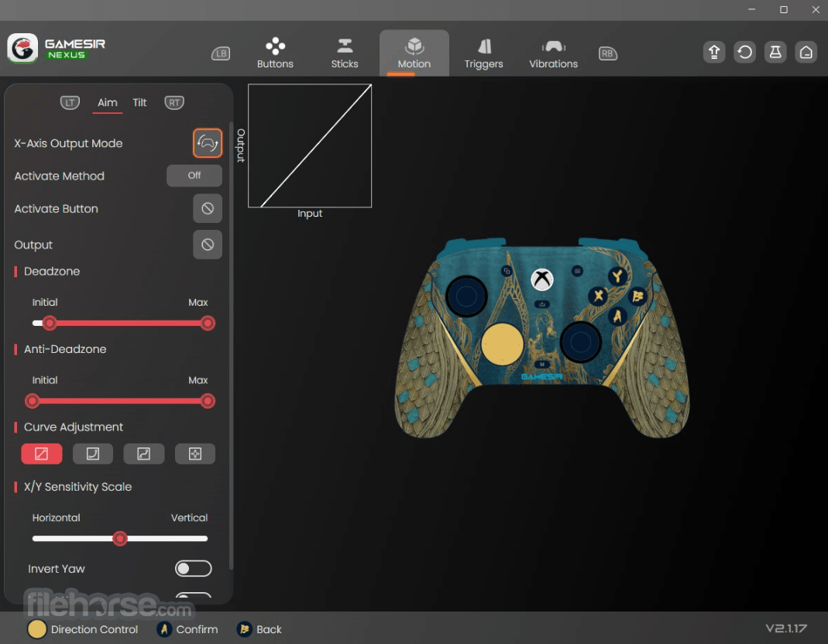Screen dimensions: 828x644
Task: Click the Output assignment icon
Action: 208,245
